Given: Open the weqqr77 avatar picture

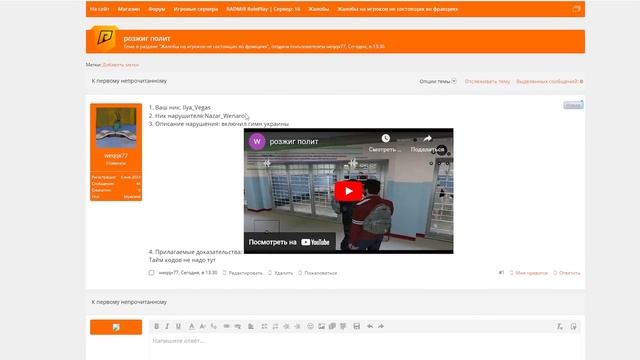Looking at the screenshot, I should (116, 128).
